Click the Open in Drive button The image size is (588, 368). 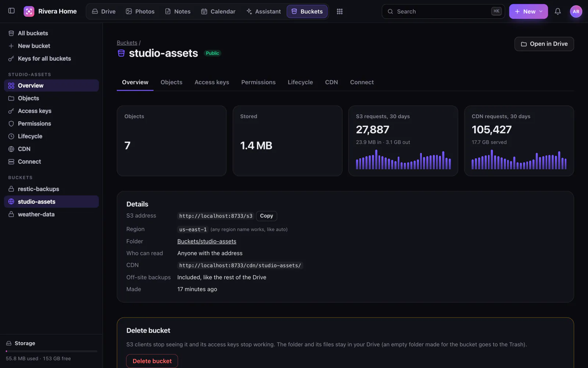click(544, 44)
